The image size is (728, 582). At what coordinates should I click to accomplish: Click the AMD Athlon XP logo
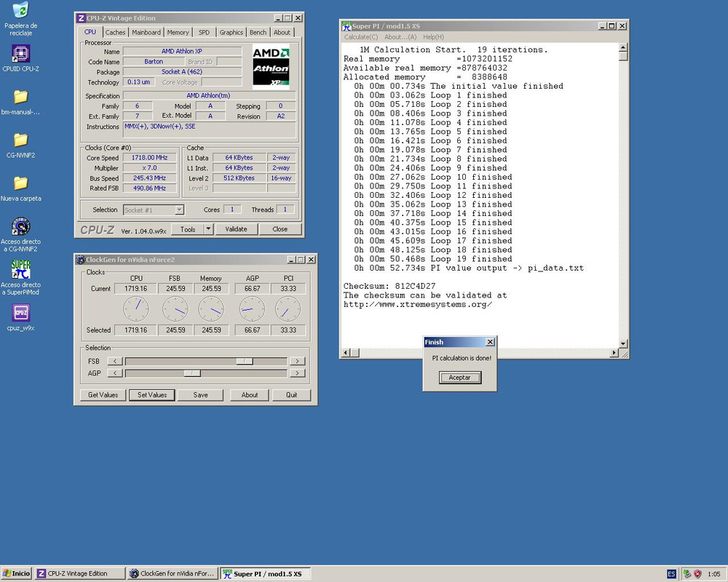[271, 66]
